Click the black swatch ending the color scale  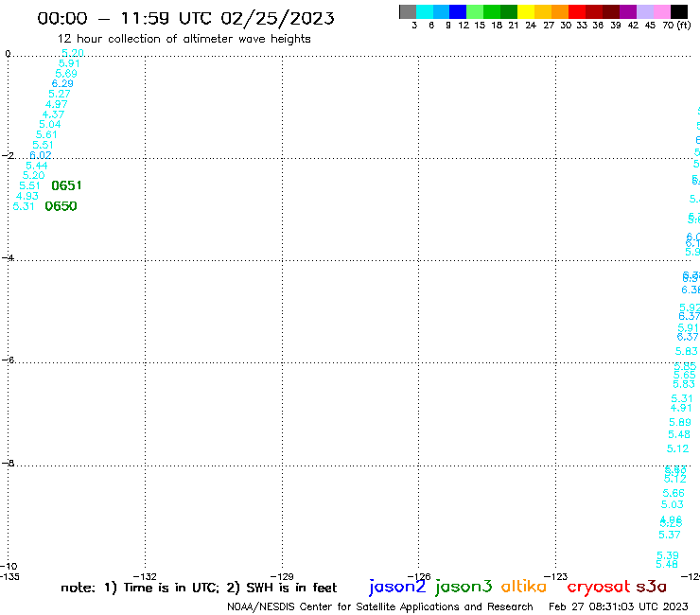[678, 11]
